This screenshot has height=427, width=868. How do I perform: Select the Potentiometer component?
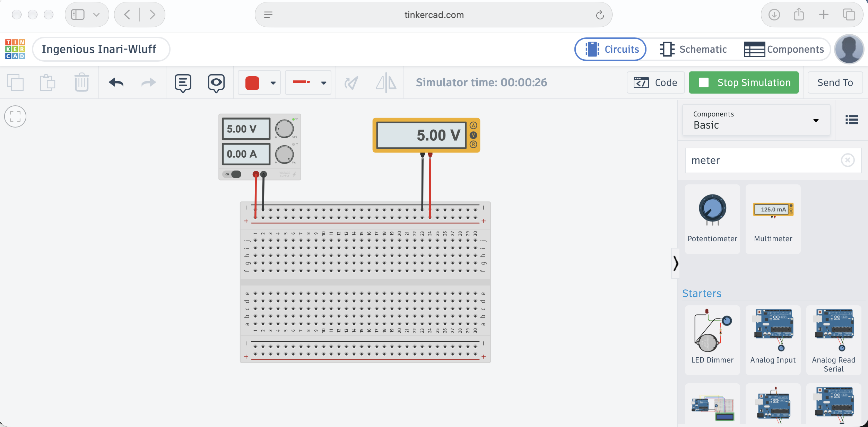712,219
